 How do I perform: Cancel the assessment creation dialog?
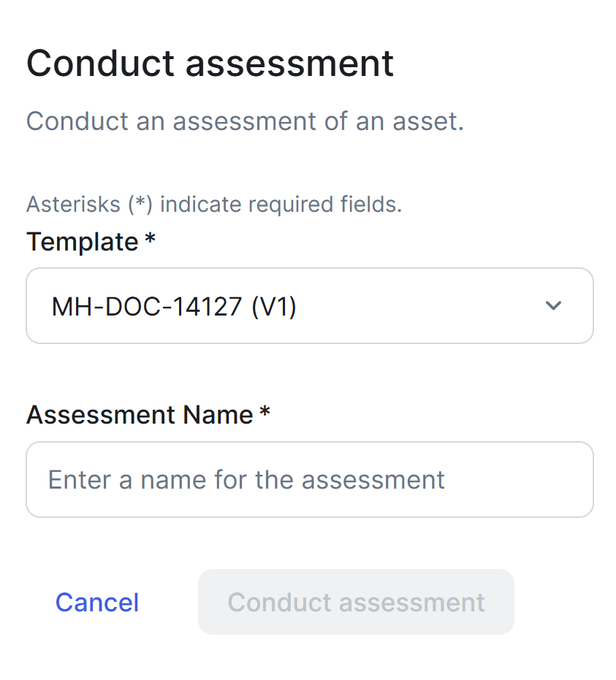point(96,602)
